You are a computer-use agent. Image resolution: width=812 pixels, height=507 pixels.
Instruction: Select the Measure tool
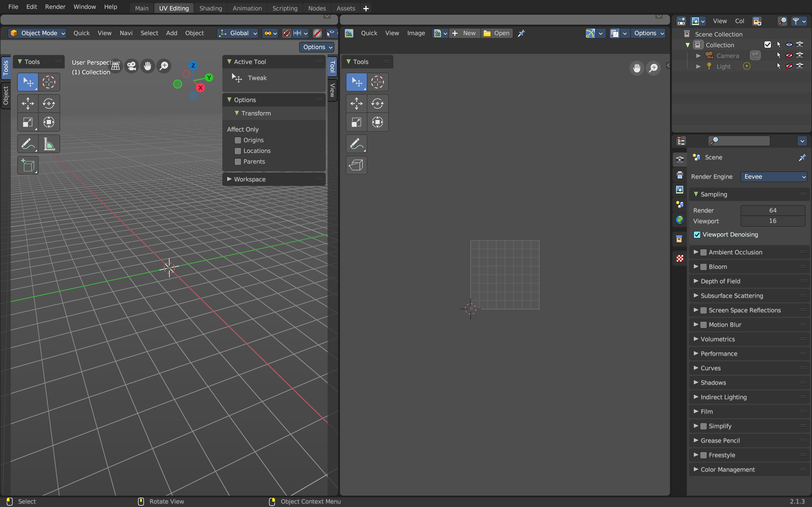(x=49, y=144)
